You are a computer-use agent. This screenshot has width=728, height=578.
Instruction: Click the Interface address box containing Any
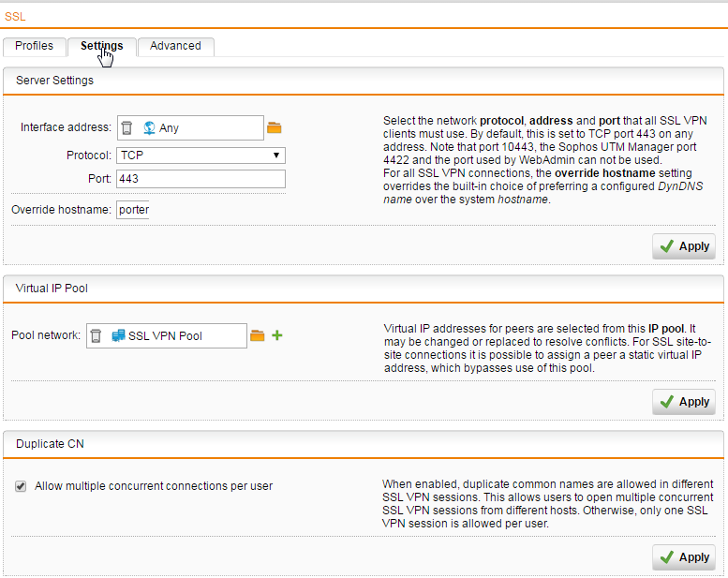click(x=190, y=128)
